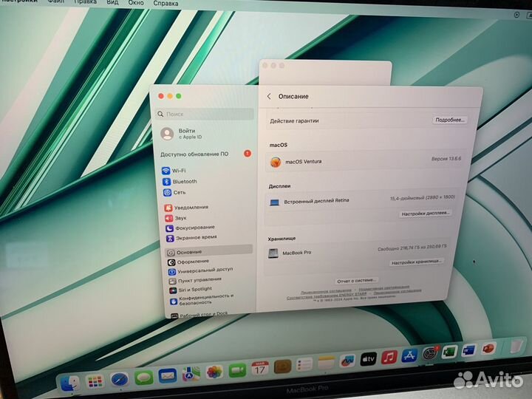The image size is (532, 399).
Task: Open the Файл menu
Action: [x=56, y=1]
